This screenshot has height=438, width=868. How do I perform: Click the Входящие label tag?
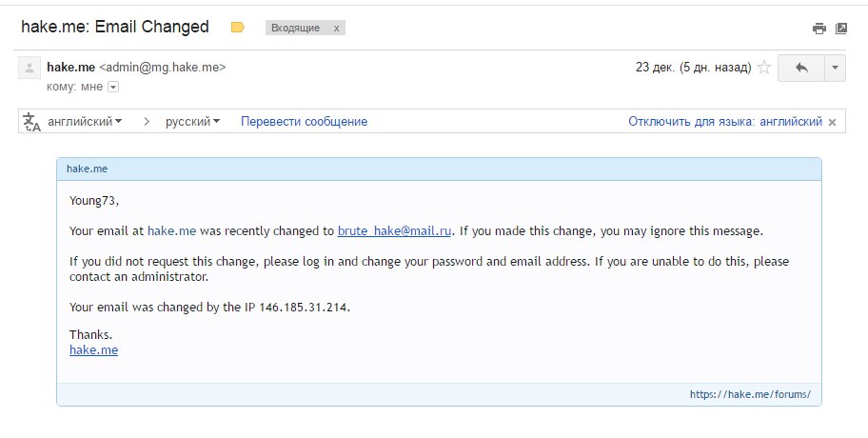296,28
